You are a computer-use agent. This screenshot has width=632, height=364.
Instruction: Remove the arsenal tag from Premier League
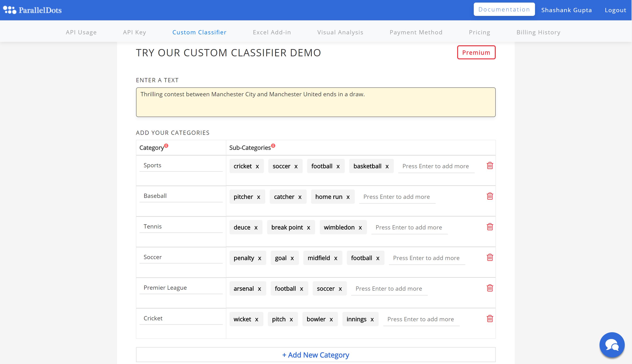pos(259,289)
